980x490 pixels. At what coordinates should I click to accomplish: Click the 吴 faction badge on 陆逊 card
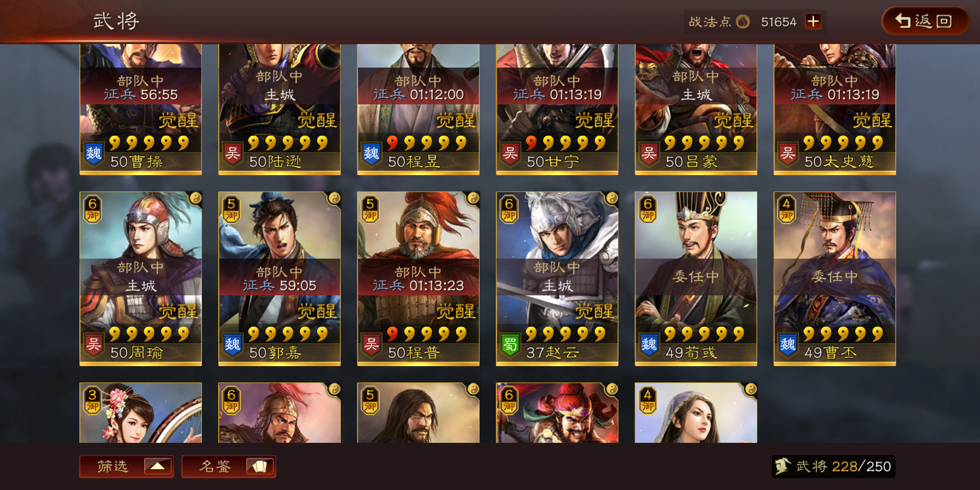tap(233, 154)
